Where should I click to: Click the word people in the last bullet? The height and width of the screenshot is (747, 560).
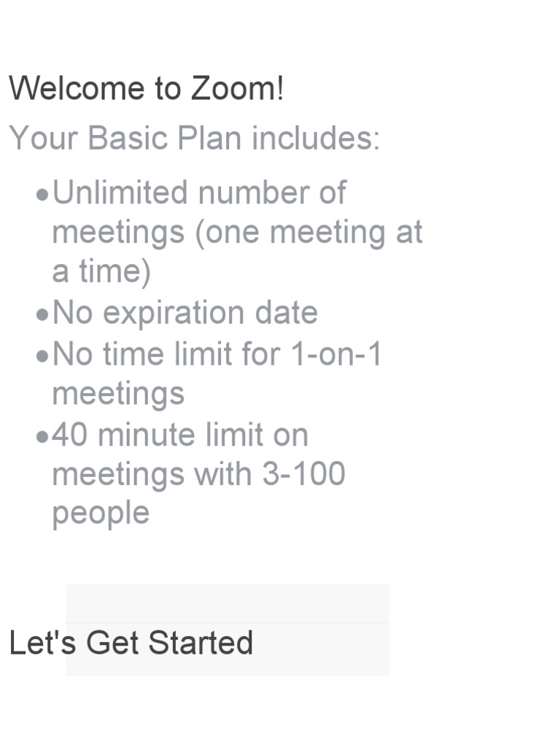point(101,513)
